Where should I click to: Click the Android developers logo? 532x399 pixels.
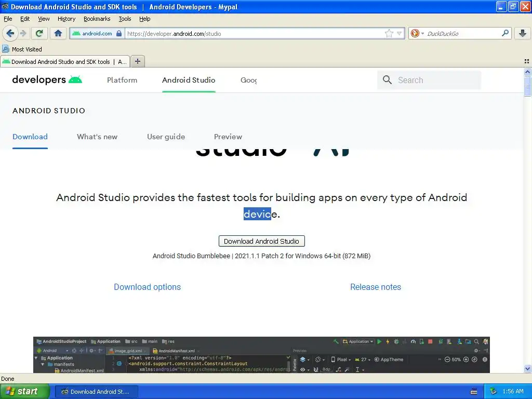[47, 79]
